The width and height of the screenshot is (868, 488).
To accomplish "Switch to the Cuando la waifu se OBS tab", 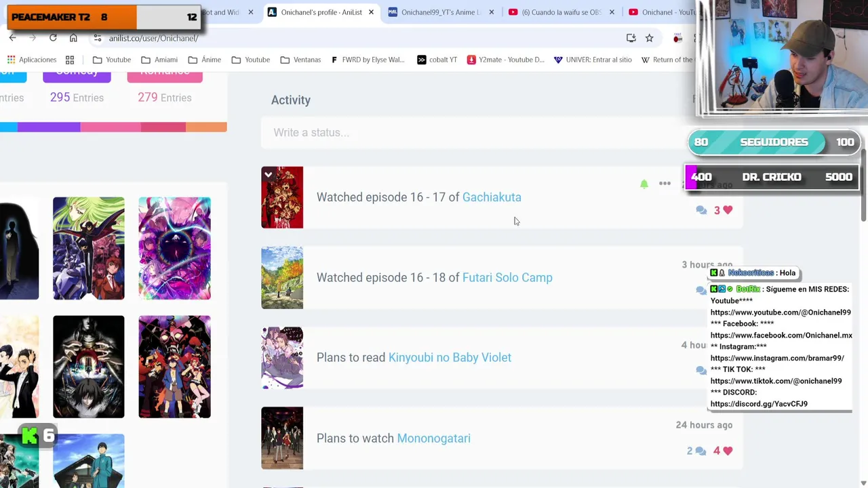I will [561, 12].
